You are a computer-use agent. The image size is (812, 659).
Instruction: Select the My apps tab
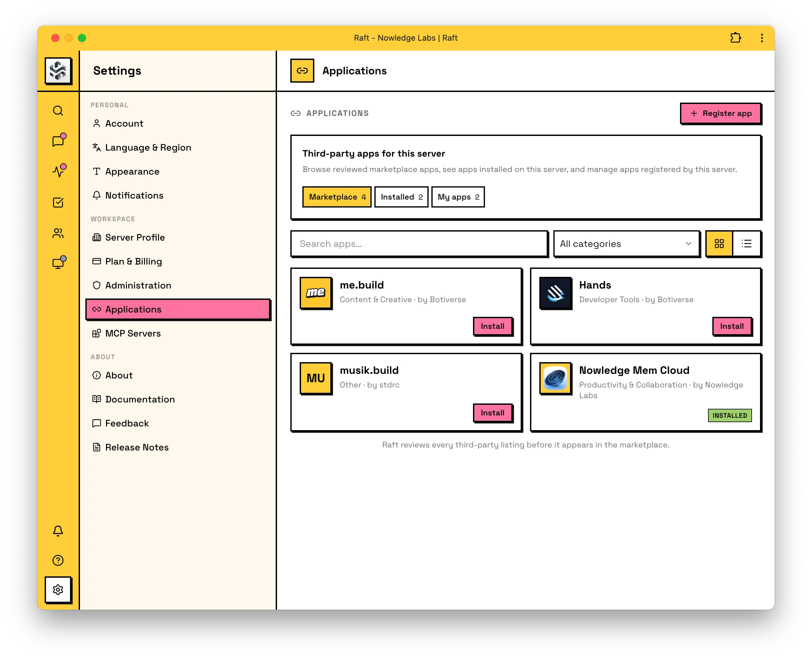[458, 197]
